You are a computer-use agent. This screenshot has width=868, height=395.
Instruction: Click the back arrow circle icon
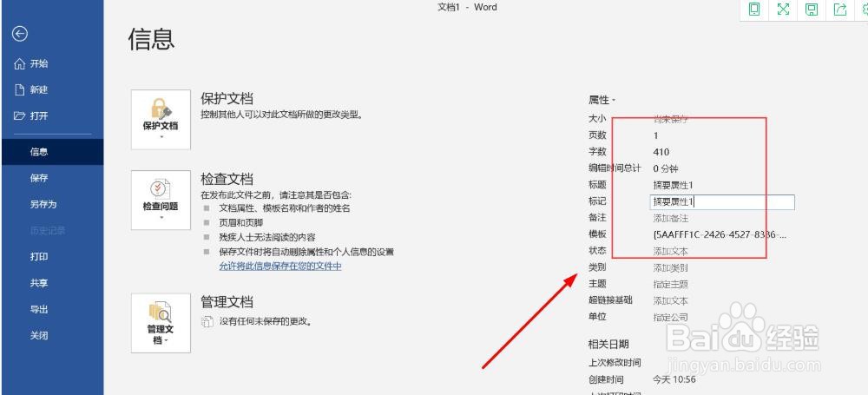(x=20, y=35)
